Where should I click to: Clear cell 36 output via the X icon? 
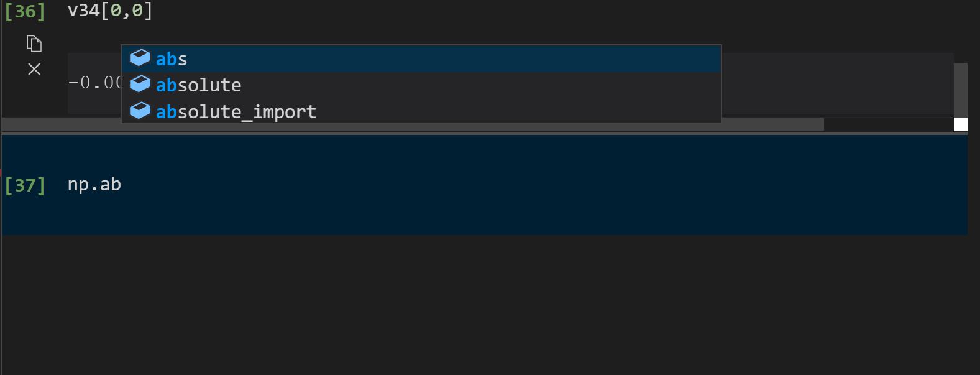[34, 69]
